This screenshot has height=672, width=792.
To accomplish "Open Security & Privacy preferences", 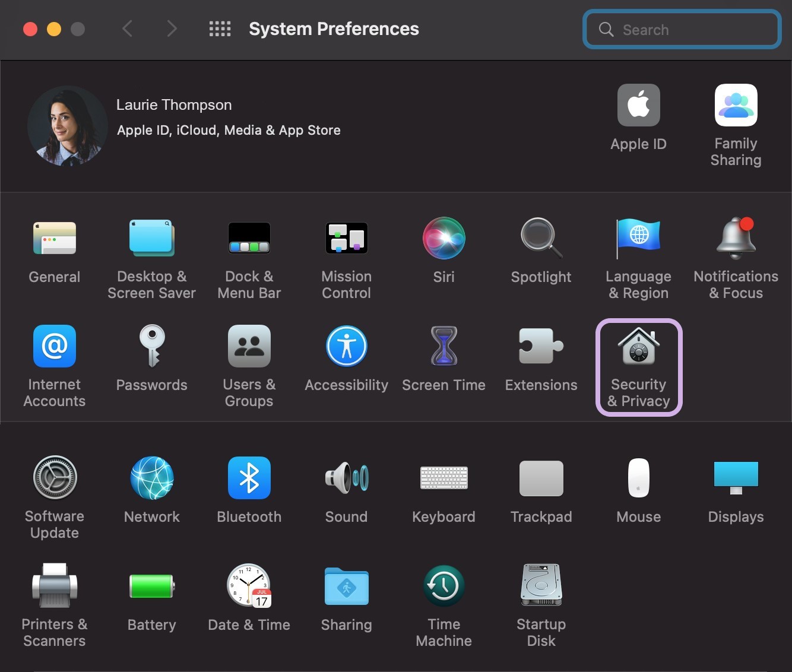I will 639,366.
